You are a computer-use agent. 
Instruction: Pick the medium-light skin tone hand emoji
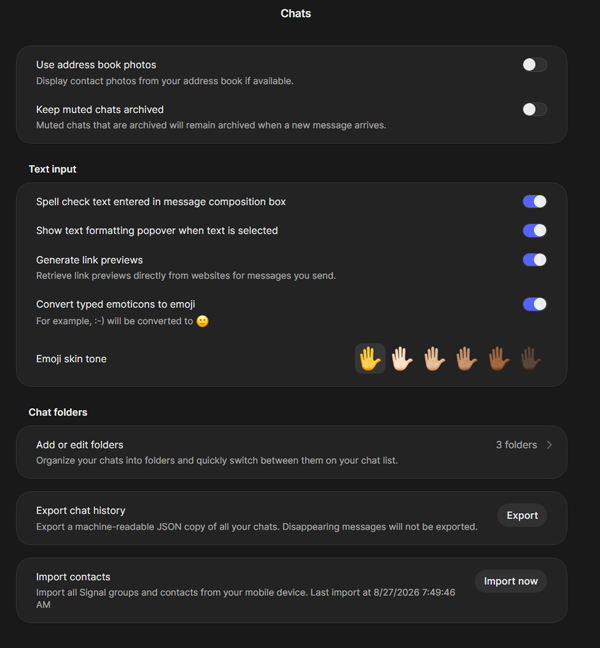(x=434, y=359)
